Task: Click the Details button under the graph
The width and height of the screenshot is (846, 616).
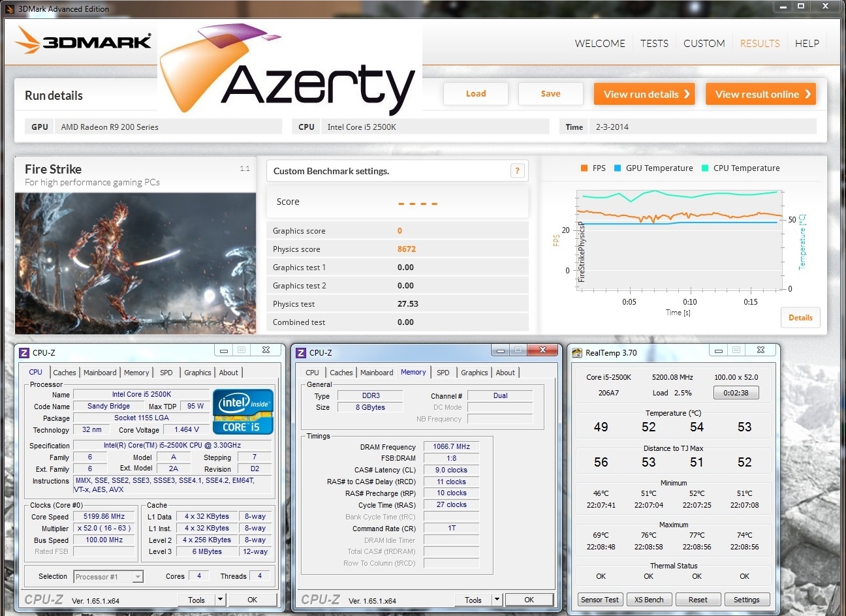Action: 800,318
